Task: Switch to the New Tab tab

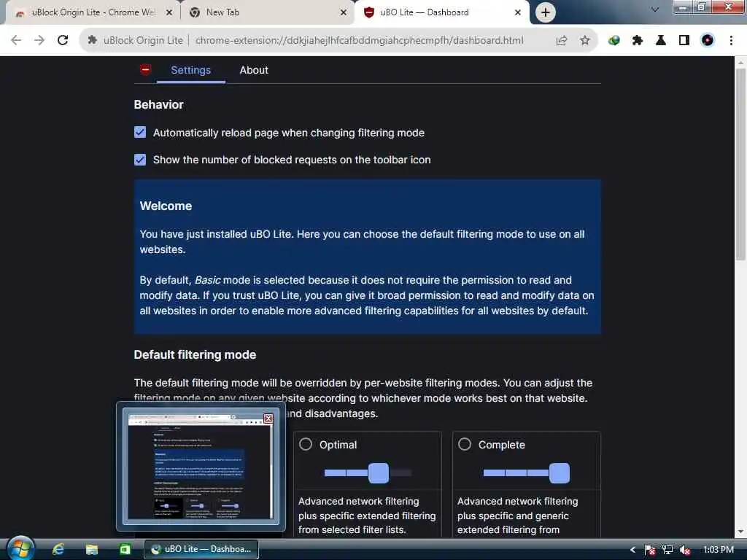Action: coord(267,12)
